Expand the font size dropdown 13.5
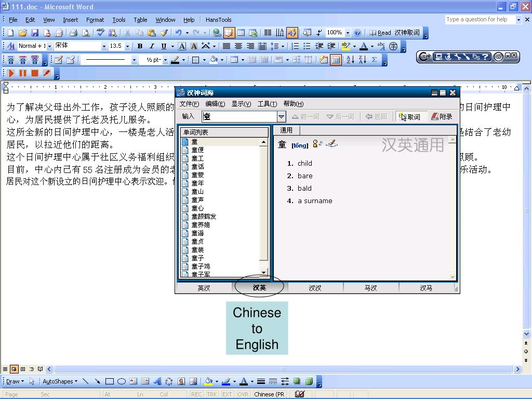532x399 pixels. point(128,46)
